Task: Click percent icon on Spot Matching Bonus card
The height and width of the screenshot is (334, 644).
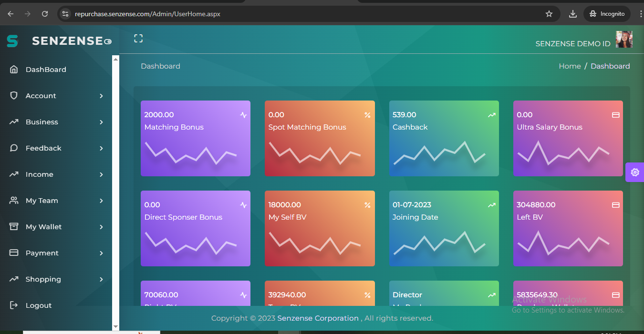Action: (367, 115)
